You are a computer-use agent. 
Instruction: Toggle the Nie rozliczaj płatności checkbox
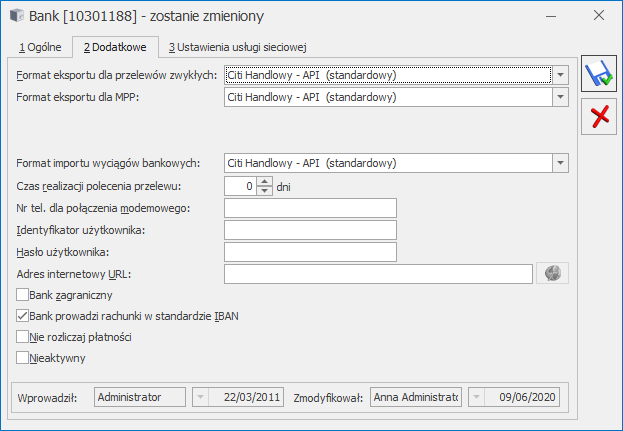[24, 337]
